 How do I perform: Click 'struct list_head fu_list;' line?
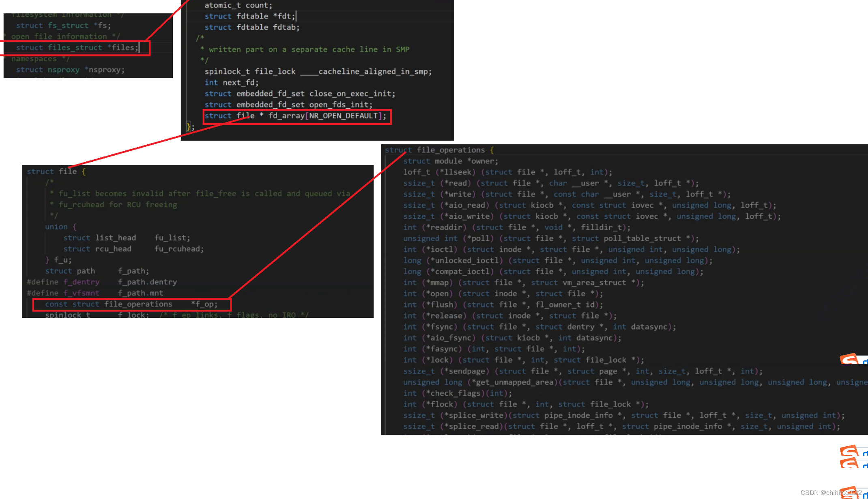pos(127,238)
